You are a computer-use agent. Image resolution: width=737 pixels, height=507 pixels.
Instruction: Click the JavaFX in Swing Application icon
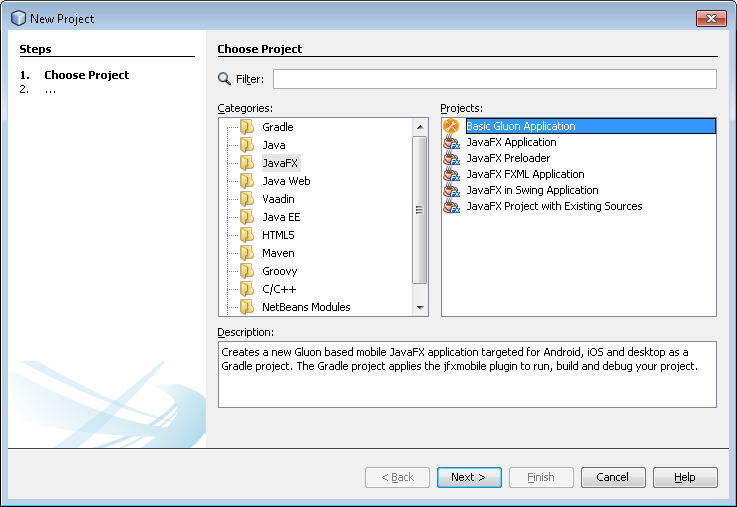tap(452, 190)
